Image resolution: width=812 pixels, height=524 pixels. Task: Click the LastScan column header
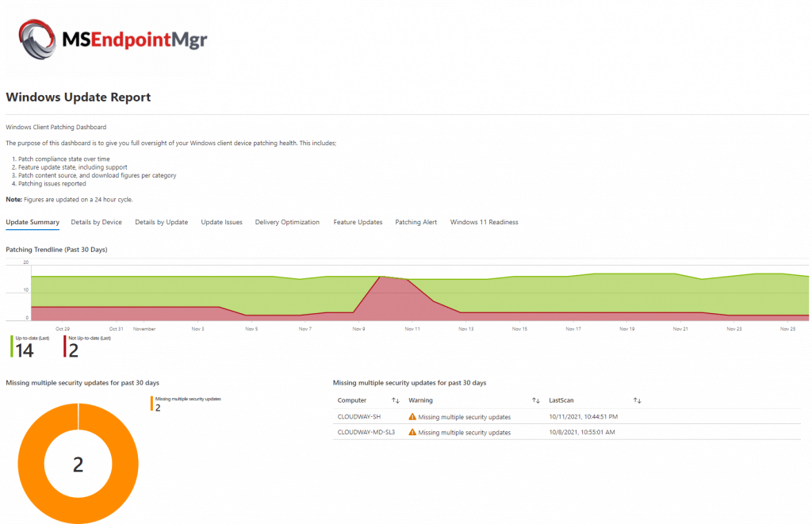point(561,400)
